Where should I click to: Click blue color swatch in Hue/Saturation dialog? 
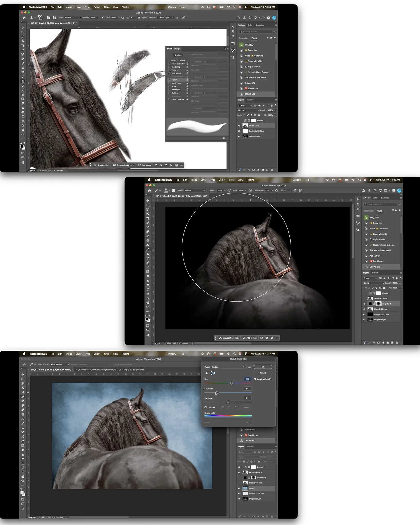coord(213,373)
